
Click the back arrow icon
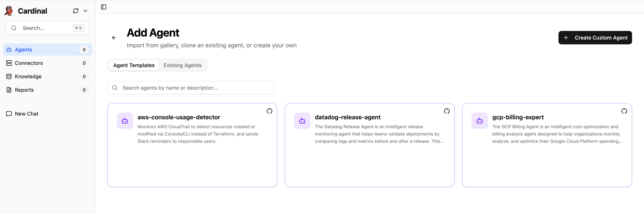114,38
